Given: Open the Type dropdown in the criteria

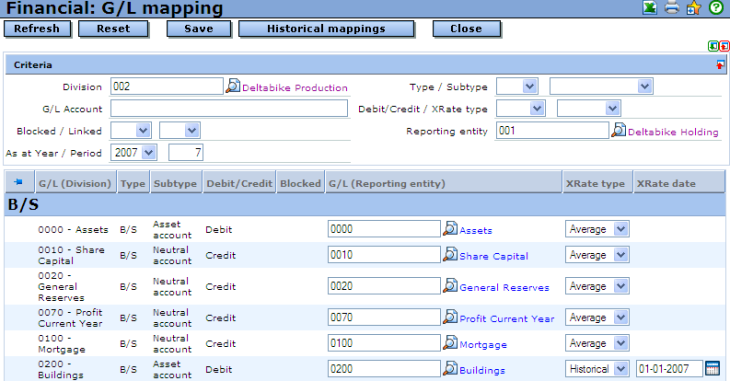Looking at the screenshot, I should 517,86.
